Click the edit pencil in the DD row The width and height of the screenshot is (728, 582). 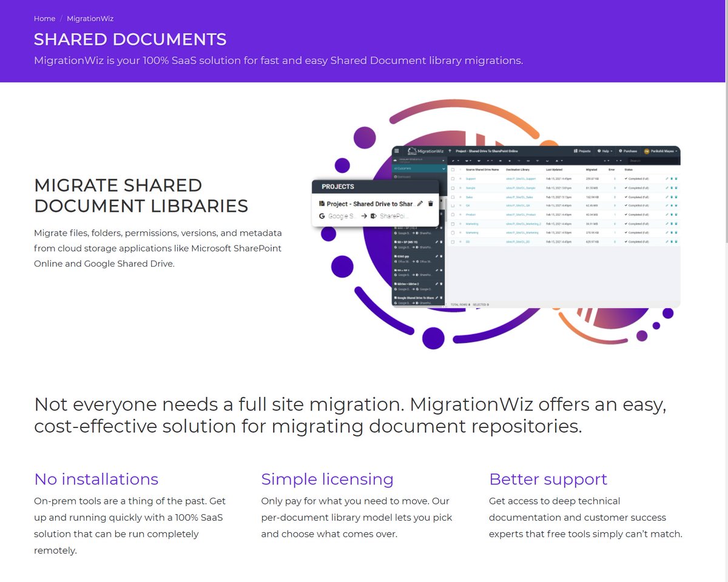pyautogui.click(x=667, y=241)
